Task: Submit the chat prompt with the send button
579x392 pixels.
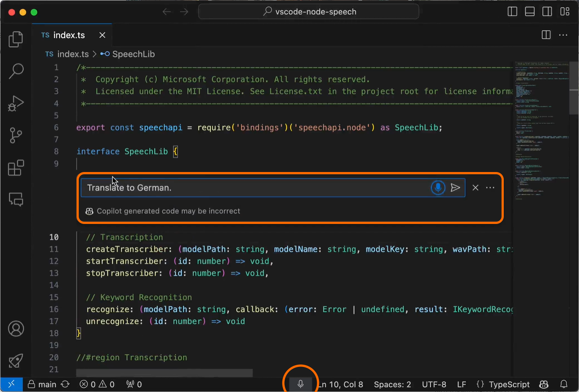Action: coord(456,187)
